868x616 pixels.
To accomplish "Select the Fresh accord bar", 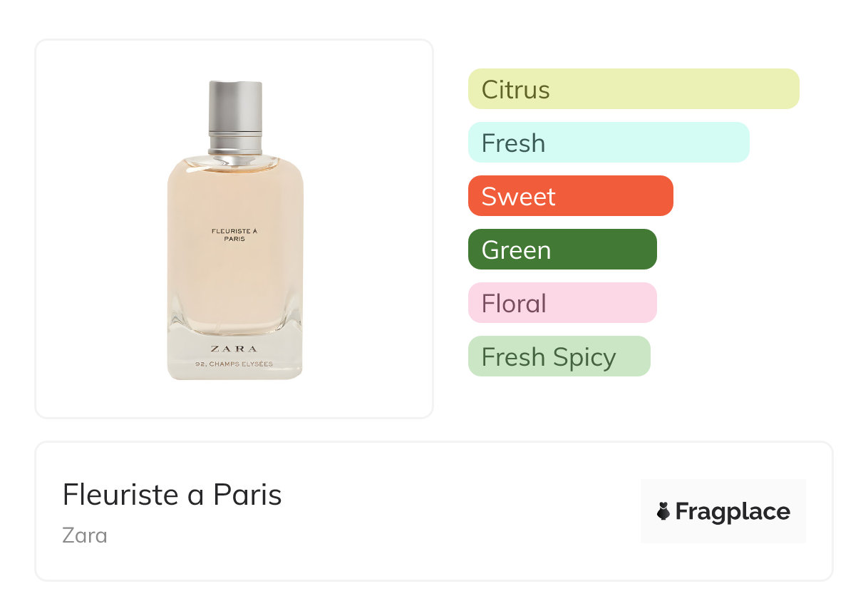I will 608,143.
